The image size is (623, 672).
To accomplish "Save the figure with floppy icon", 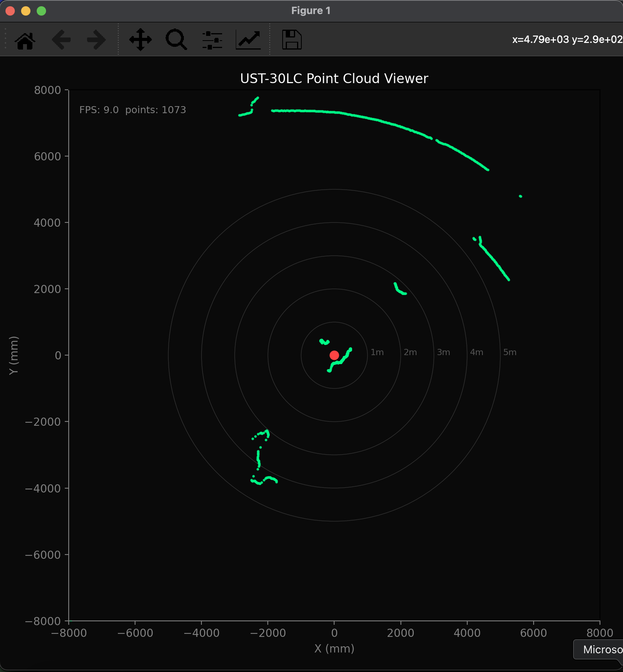I will pos(292,40).
